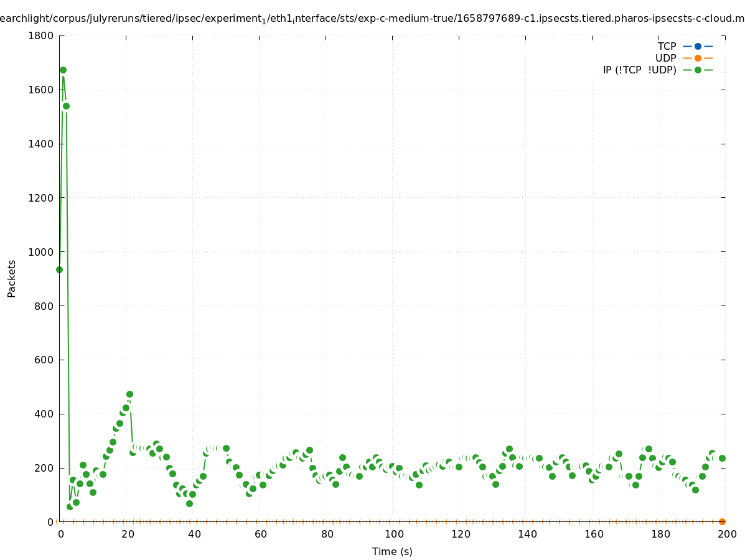Click the green IP legend marker
745x560 pixels.
[x=698, y=70]
